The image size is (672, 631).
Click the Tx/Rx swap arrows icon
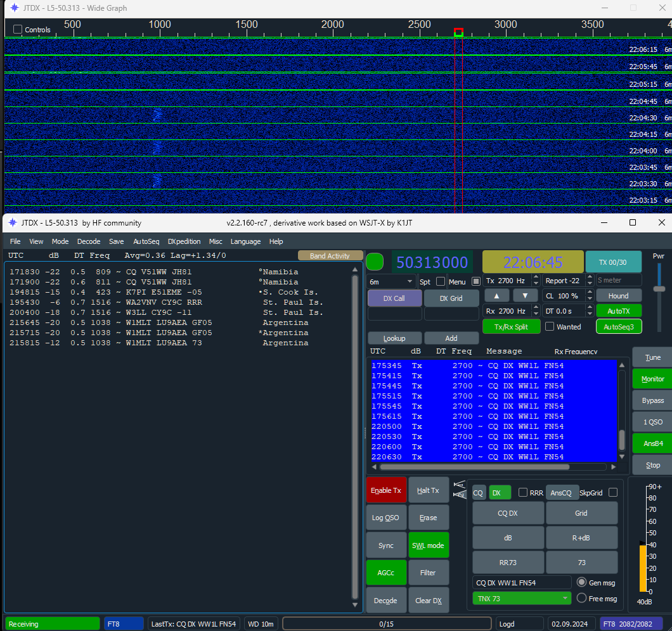(460, 490)
